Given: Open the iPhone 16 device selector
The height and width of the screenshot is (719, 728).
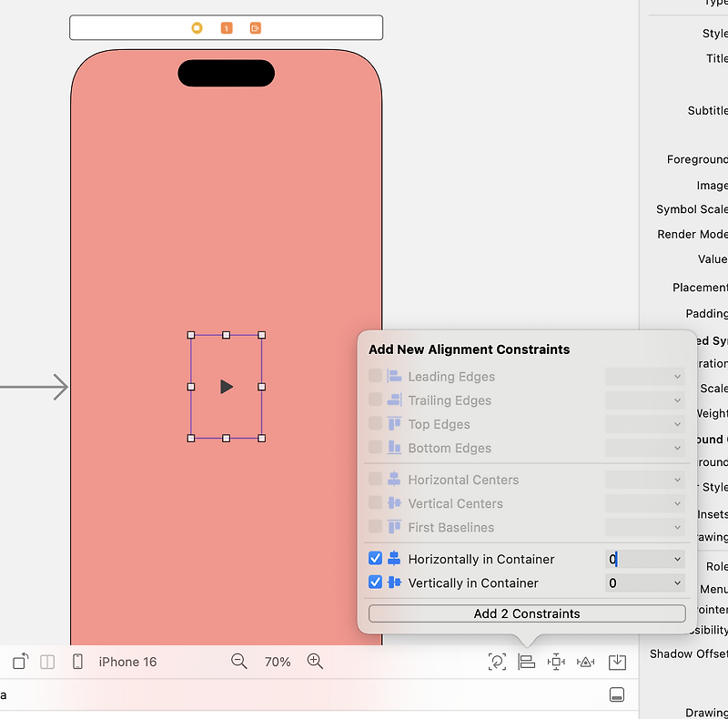Looking at the screenshot, I should [x=127, y=662].
